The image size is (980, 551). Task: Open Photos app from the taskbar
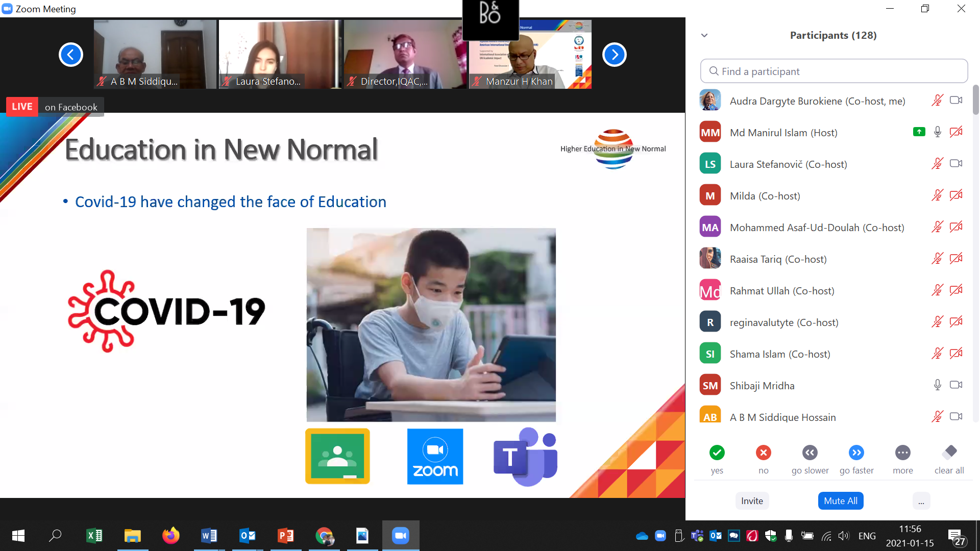[362, 536]
